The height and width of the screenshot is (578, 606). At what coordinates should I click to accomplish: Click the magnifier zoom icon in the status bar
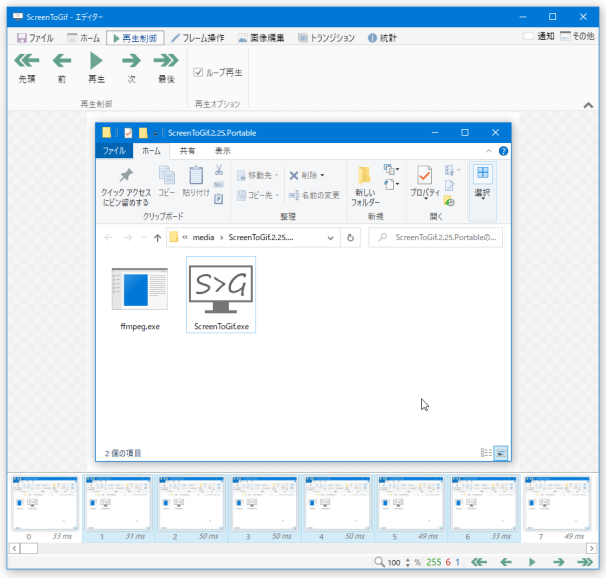(379, 563)
